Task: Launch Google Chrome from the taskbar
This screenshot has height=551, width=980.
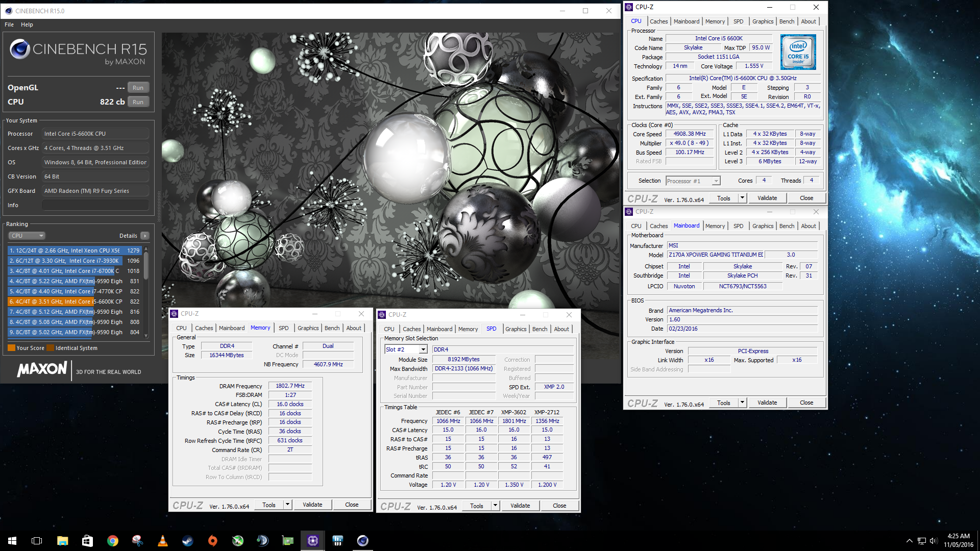Action: click(x=112, y=541)
